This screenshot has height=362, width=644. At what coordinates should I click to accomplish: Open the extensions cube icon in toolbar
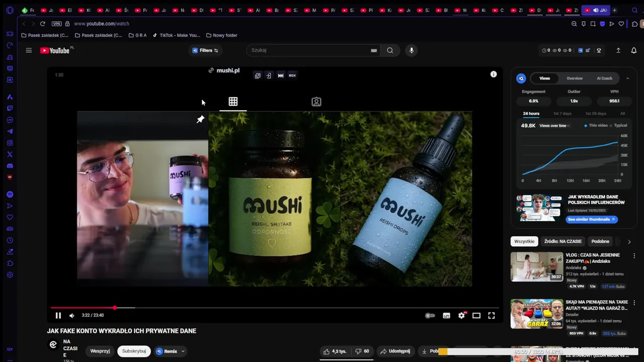tap(635, 24)
